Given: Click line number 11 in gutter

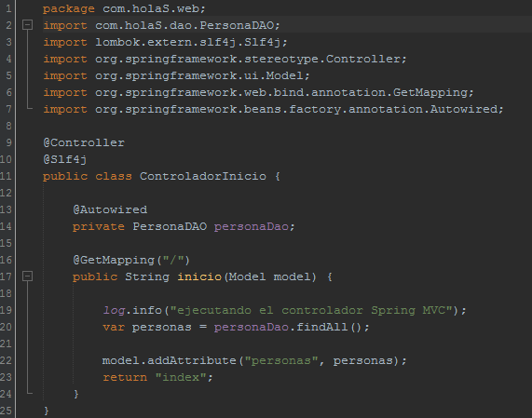Looking at the screenshot, I should [7, 176].
